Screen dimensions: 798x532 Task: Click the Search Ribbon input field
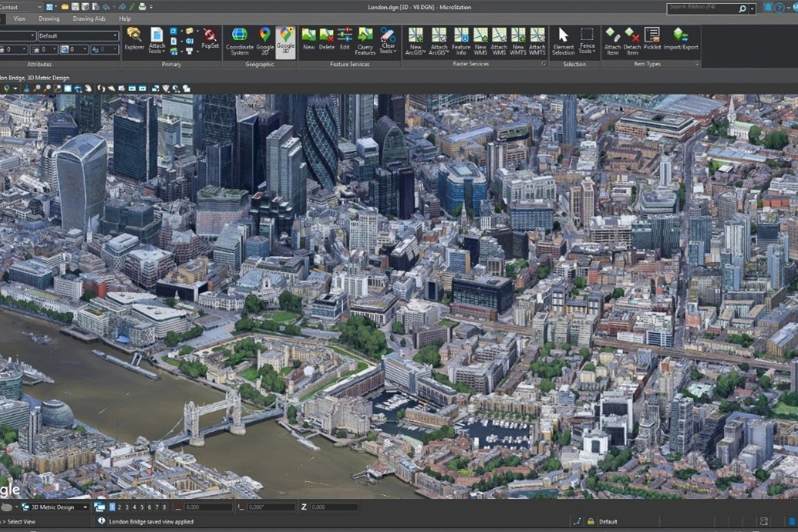(x=702, y=8)
